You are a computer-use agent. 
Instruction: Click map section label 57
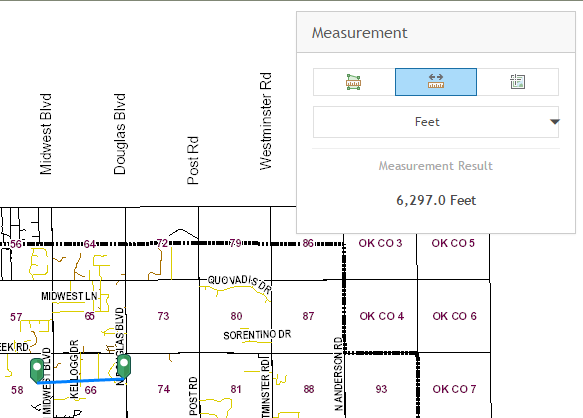16,317
